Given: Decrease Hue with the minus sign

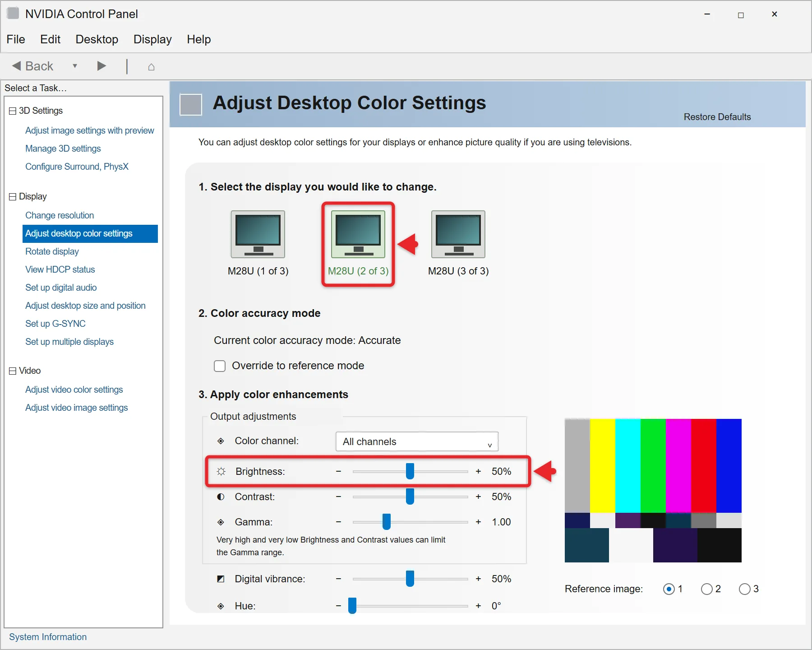Looking at the screenshot, I should click(x=338, y=606).
